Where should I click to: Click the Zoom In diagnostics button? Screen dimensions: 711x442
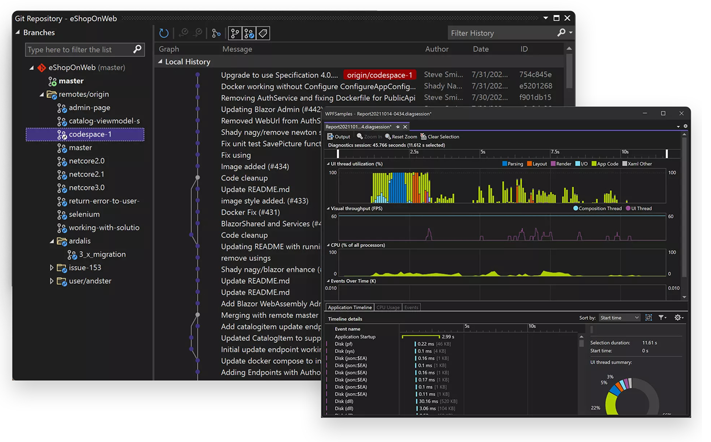click(369, 136)
